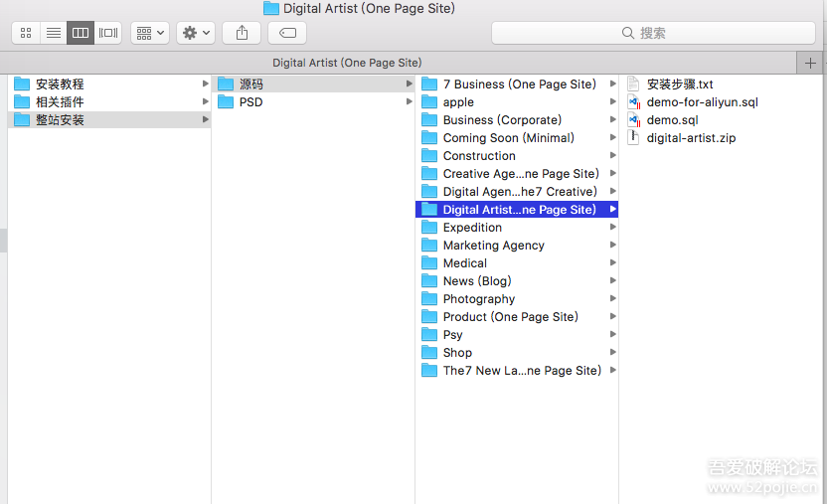Select the PSD folder
This screenshot has width=827, height=504.
(250, 102)
